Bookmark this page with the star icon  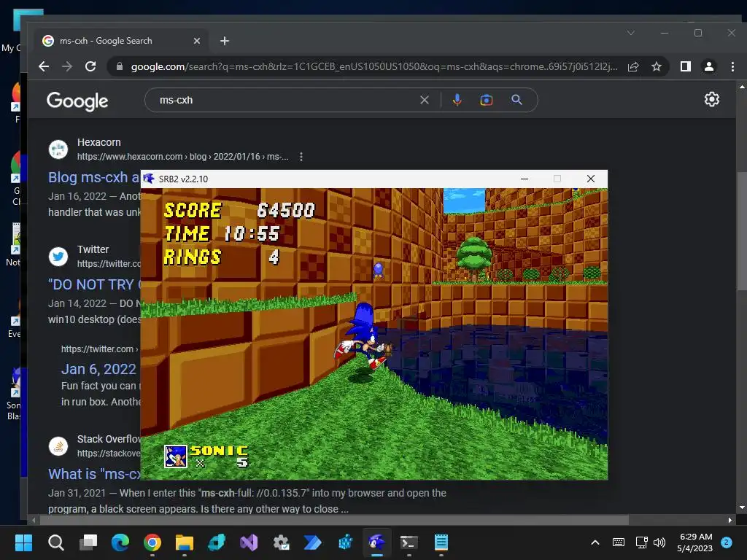coord(657,66)
